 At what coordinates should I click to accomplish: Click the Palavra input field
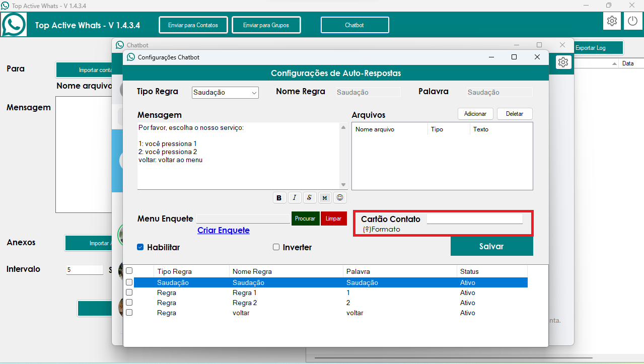tap(499, 92)
